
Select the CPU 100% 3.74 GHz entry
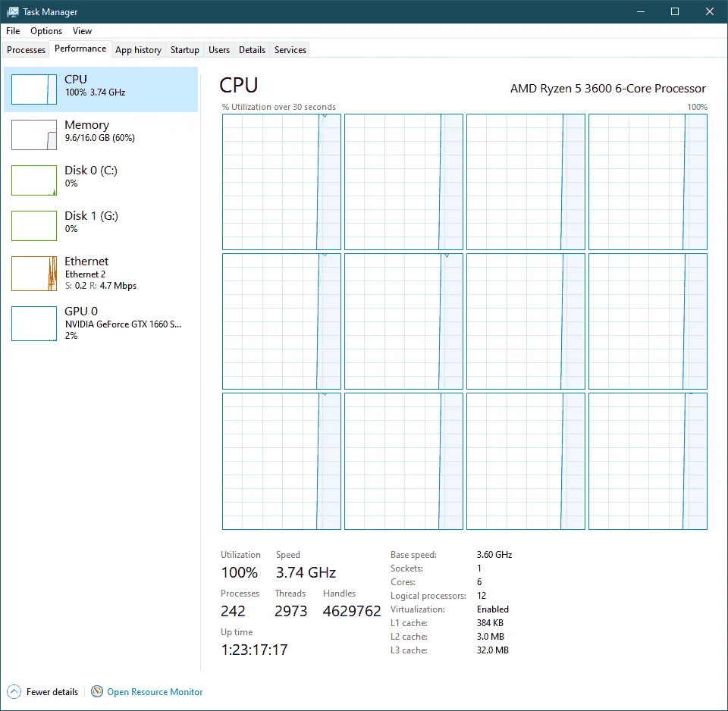coord(101,89)
